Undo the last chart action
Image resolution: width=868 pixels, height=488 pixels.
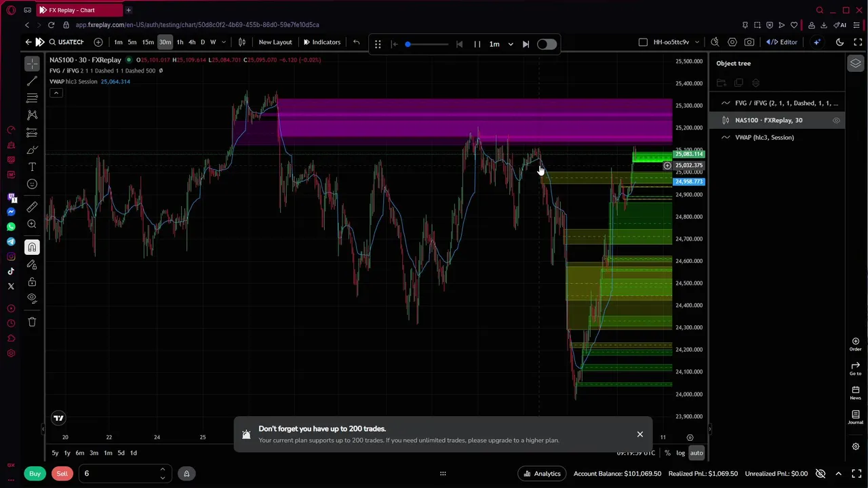coord(356,42)
